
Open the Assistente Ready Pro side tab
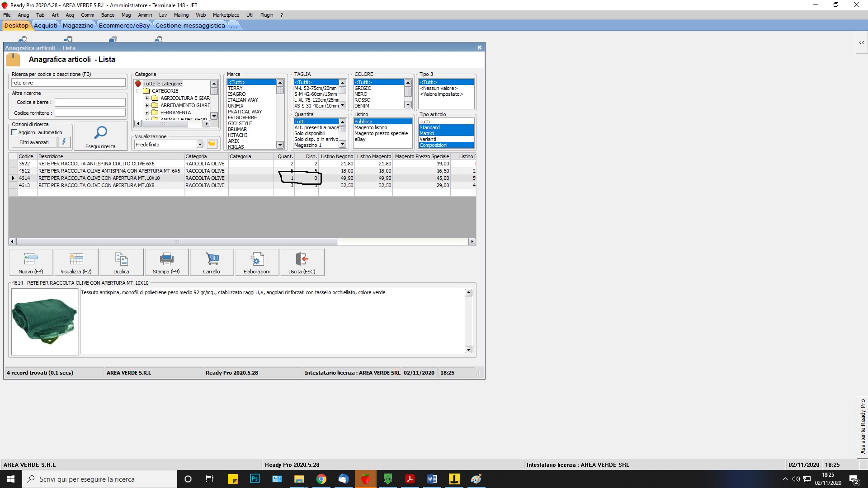(x=863, y=426)
